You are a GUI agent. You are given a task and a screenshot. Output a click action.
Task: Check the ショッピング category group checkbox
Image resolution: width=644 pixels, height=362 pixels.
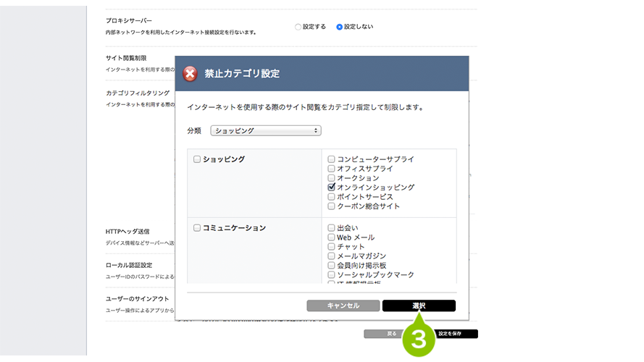(x=197, y=159)
